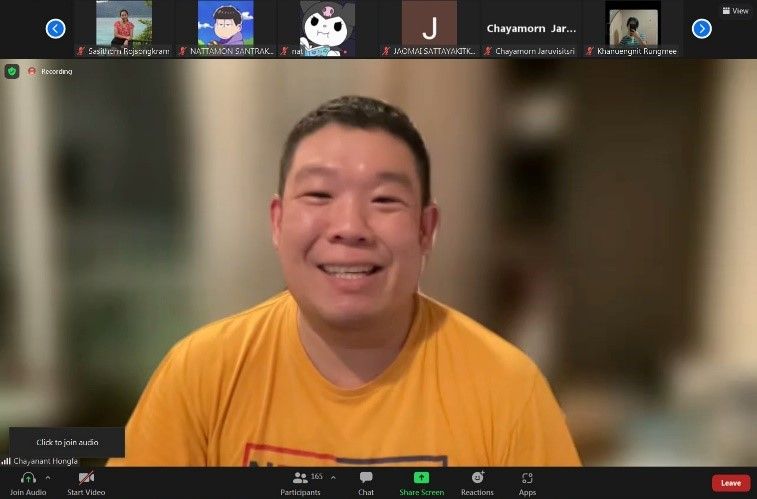
Task: Click the green Share Screen icon
Action: pyautogui.click(x=421, y=478)
